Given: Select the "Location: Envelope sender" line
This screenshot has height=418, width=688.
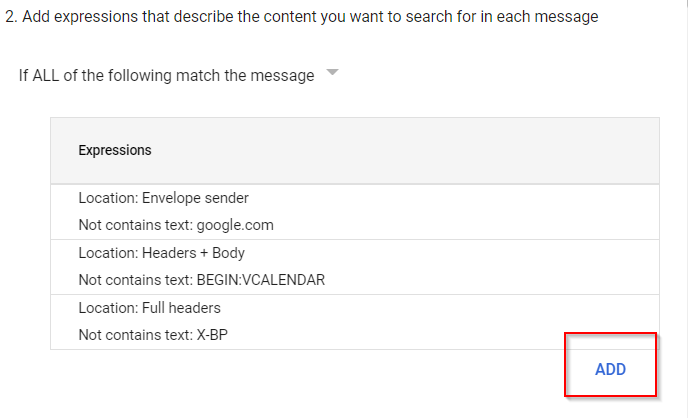Looking at the screenshot, I should pos(163,198).
